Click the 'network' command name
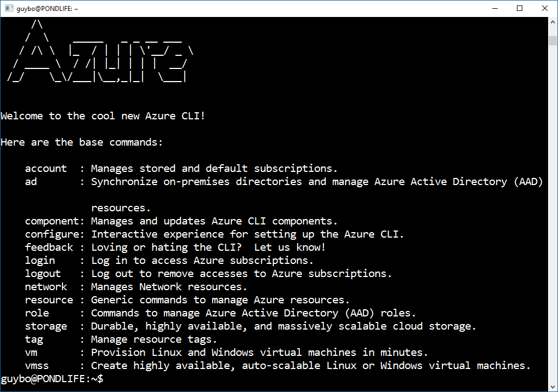The width and height of the screenshot is (558, 392). (x=46, y=287)
